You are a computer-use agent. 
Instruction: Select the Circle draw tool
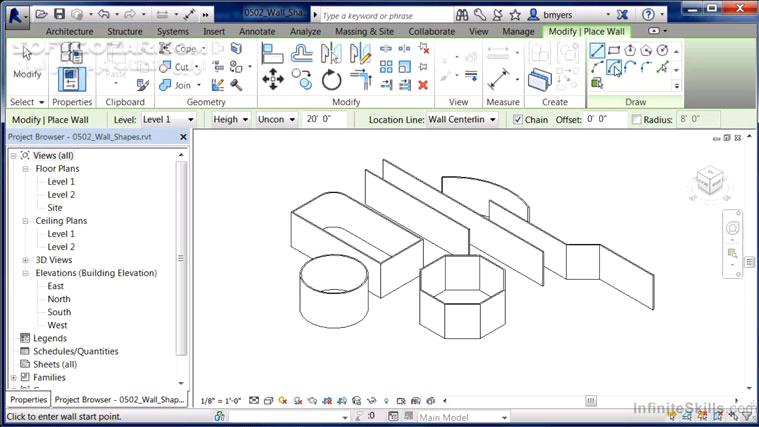pyautogui.click(x=662, y=50)
